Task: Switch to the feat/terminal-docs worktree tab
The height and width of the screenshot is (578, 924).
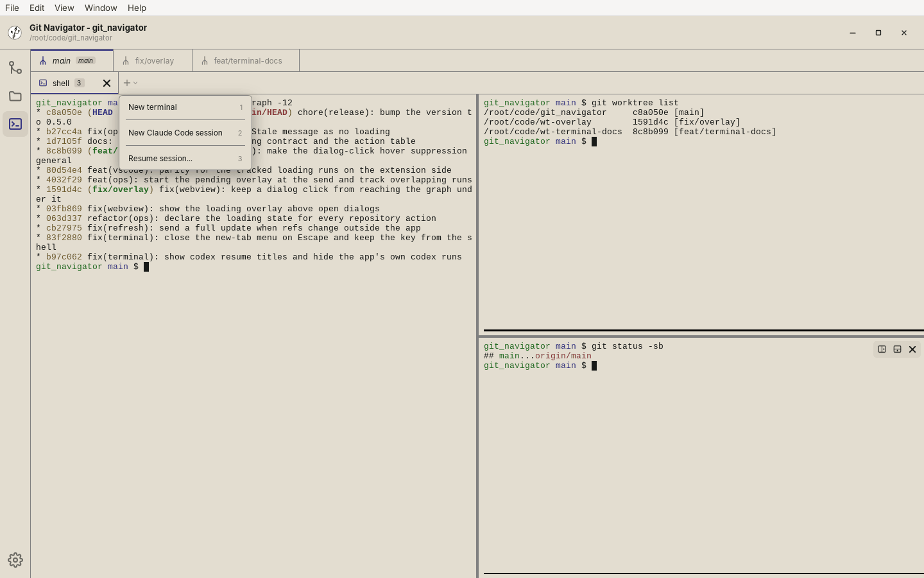Action: (246, 61)
